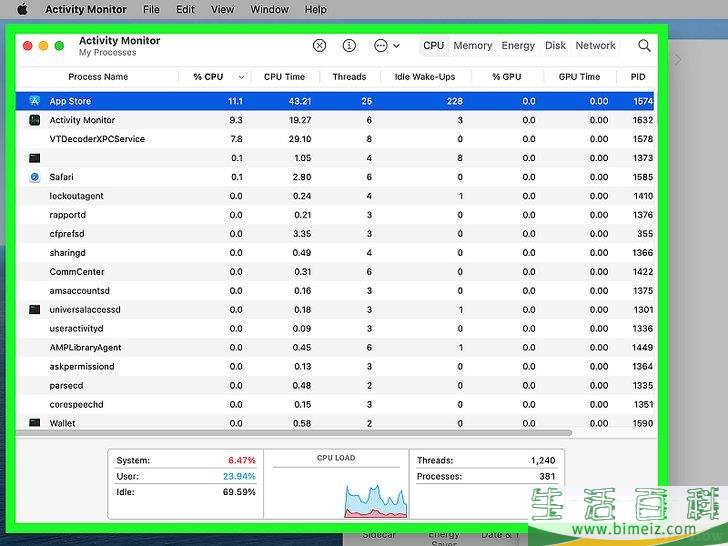Sort by GPU Time column header
728x546 pixels.
[x=579, y=77]
